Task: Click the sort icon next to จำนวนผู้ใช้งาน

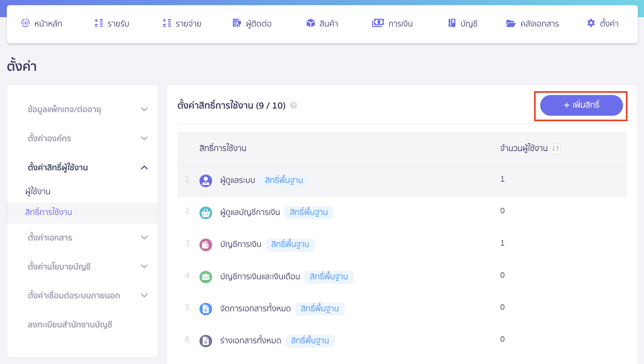Action: [x=556, y=149]
